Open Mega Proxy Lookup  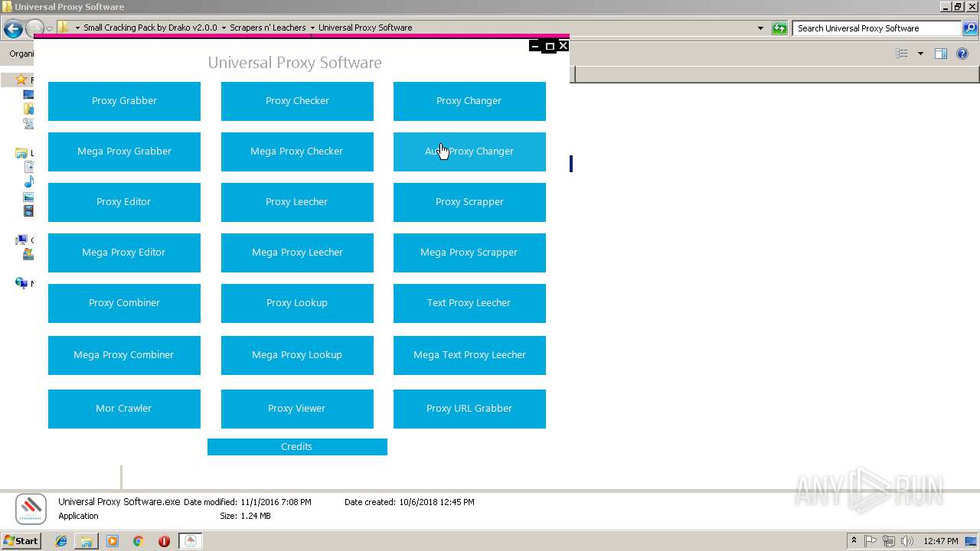pos(297,355)
